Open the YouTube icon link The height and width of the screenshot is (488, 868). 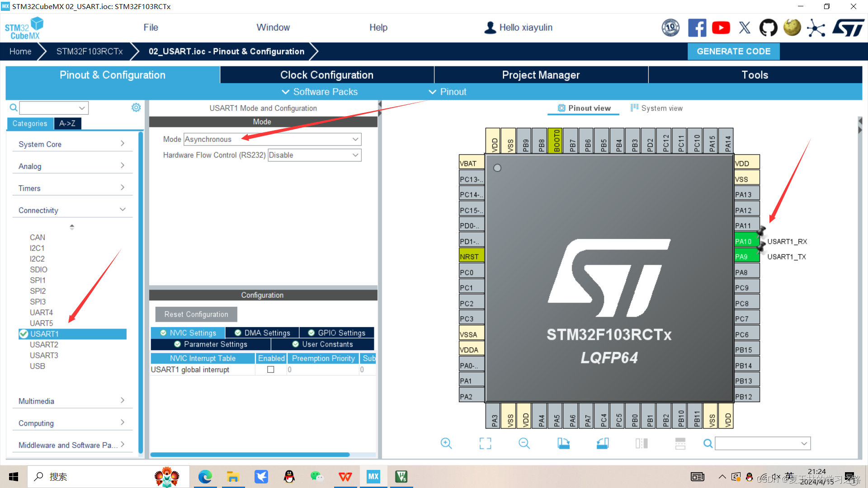point(721,28)
